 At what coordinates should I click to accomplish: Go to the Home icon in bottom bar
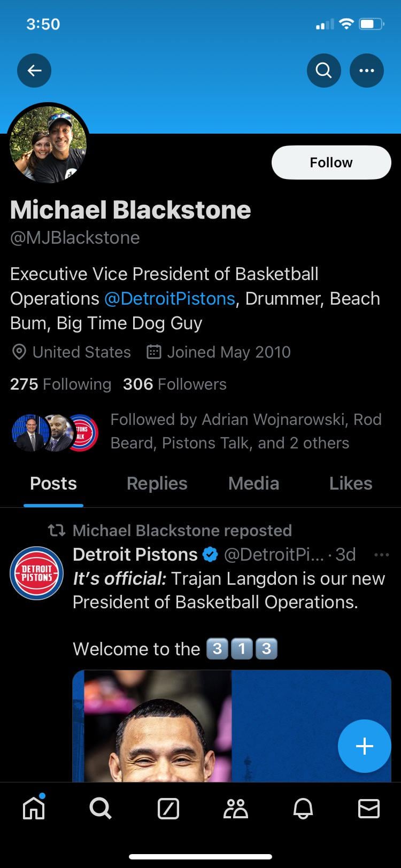(34, 807)
